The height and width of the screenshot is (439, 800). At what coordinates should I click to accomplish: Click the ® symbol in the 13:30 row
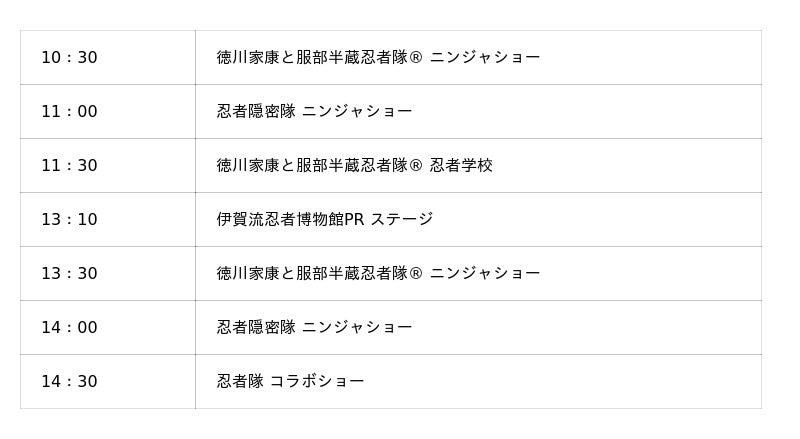coord(416,274)
